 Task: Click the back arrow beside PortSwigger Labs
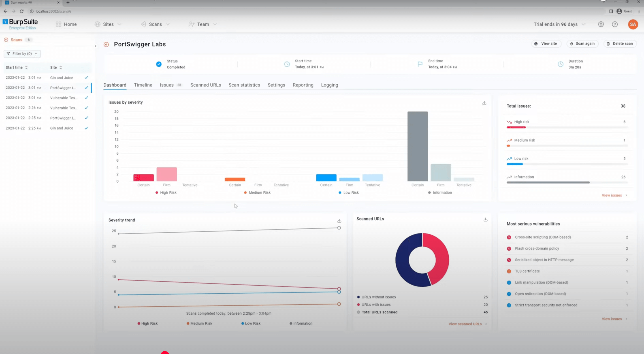106,45
